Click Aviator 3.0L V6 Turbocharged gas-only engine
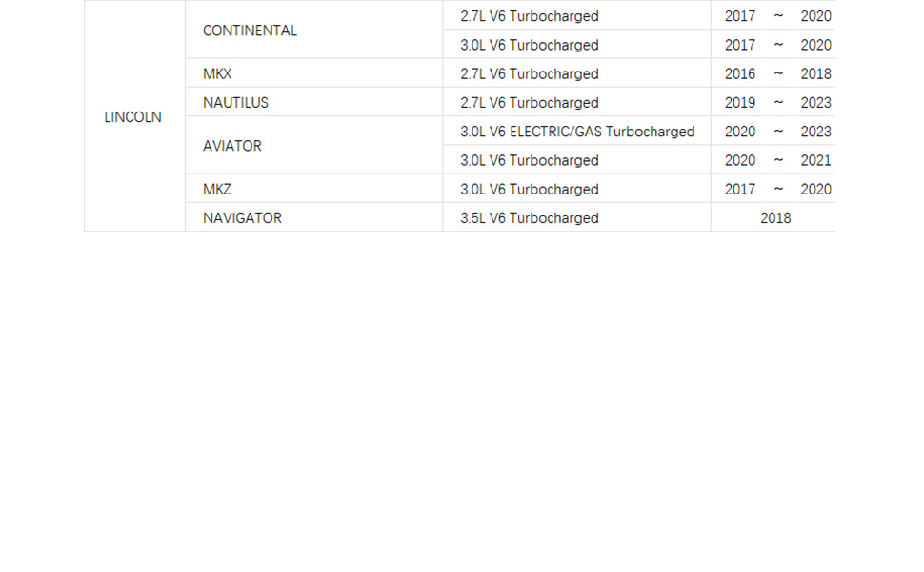924x572 pixels. (576, 160)
